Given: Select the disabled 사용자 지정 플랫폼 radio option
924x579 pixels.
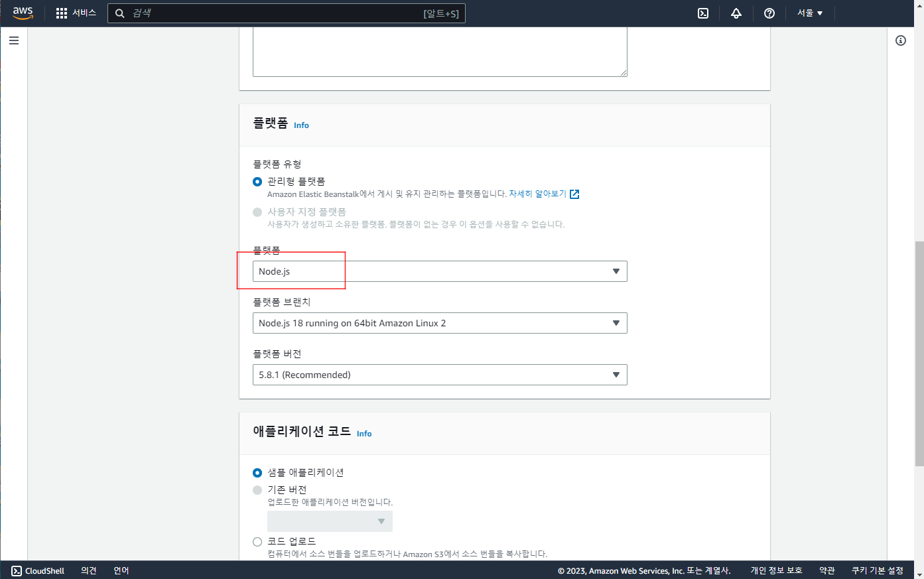Looking at the screenshot, I should click(257, 212).
